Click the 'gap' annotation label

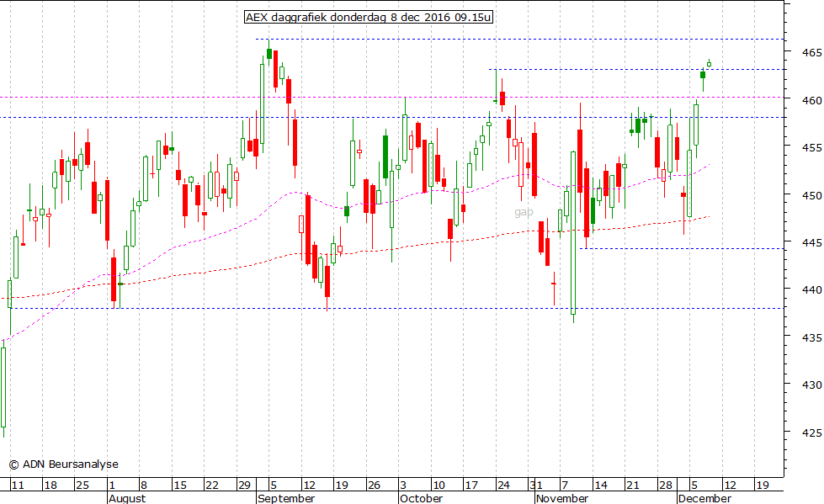524,212
